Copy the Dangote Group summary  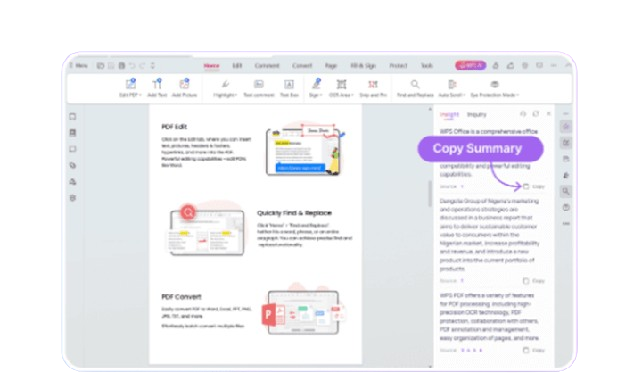[534, 281]
